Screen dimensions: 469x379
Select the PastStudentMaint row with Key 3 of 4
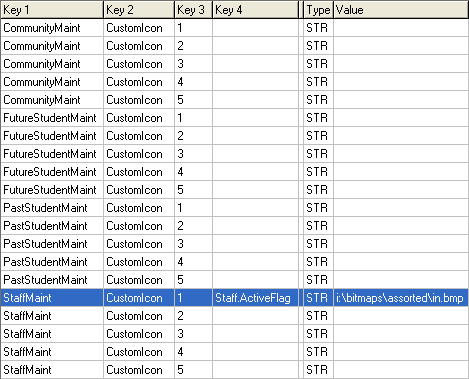[x=234, y=262]
